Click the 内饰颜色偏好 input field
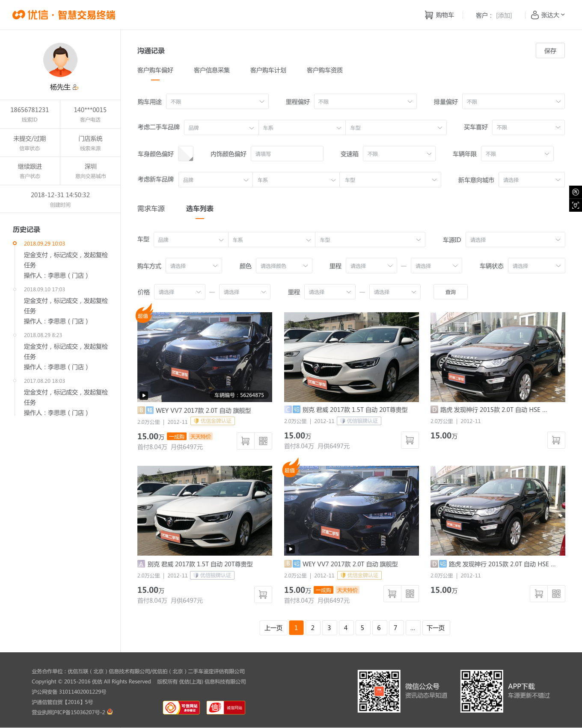 click(x=287, y=154)
